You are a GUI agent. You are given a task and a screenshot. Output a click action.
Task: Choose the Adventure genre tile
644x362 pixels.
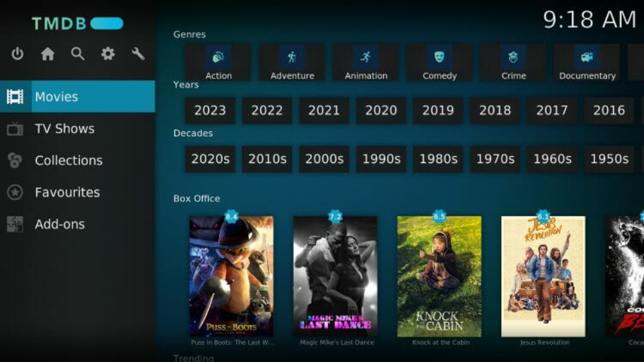292,62
